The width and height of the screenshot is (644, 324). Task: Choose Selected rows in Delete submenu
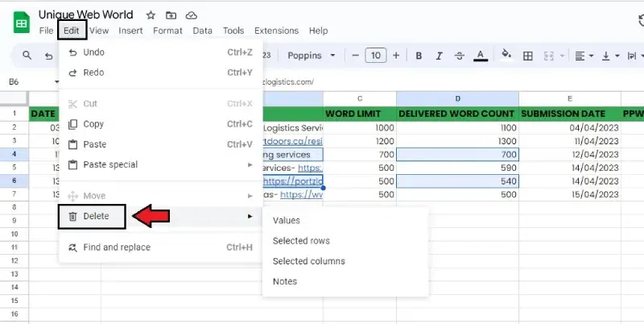click(345, 241)
